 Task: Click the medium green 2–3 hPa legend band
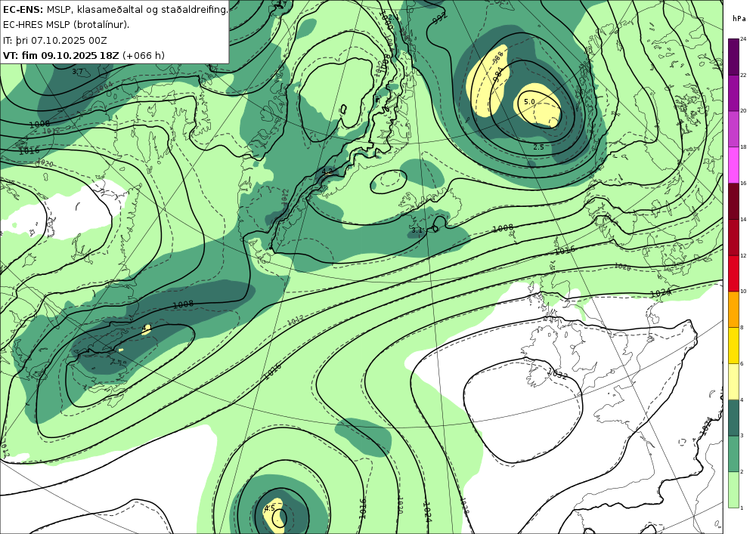pos(733,454)
